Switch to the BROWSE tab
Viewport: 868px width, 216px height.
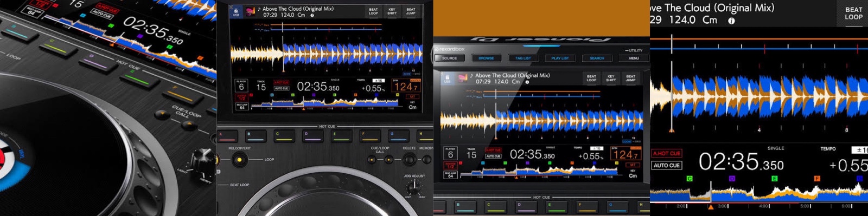coord(486,58)
